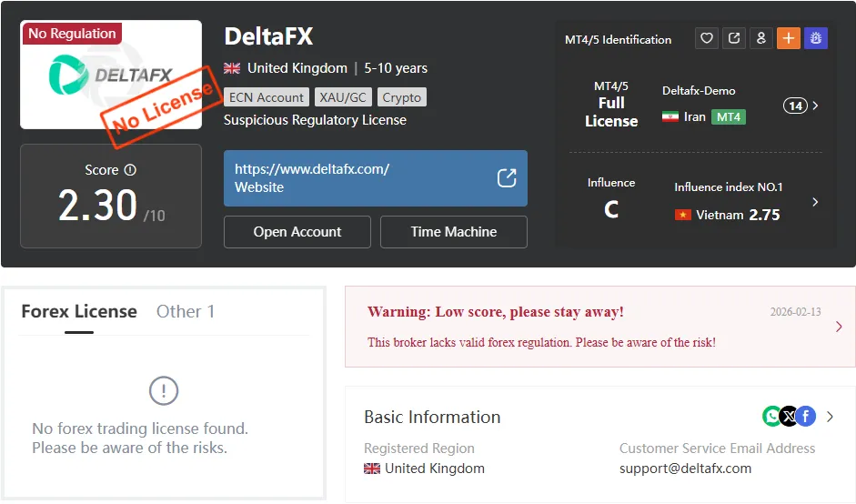Click the orange plus icon
856x504 pixels.
(789, 38)
